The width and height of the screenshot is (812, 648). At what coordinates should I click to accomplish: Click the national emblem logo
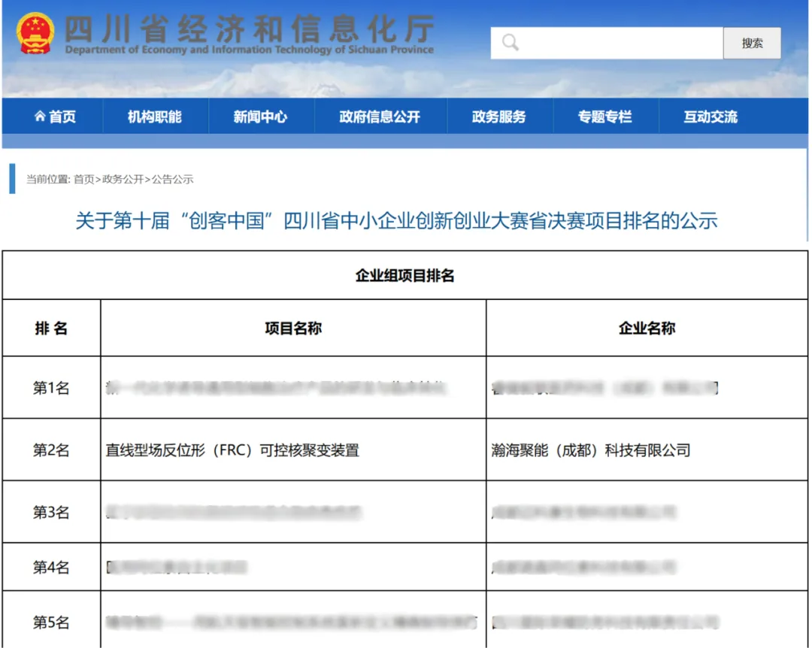(x=36, y=34)
